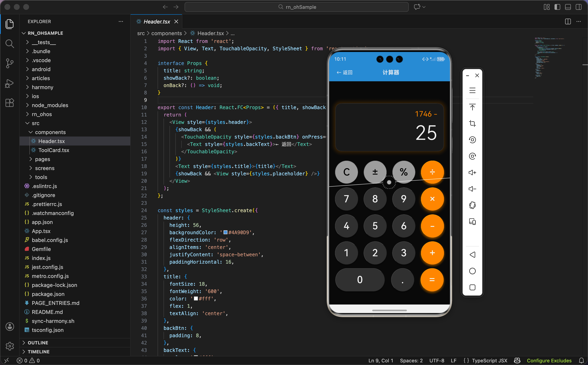Viewport: 588px width, 365px height.
Task: Toggle the primary side bar layout icon
Action: pos(557,7)
